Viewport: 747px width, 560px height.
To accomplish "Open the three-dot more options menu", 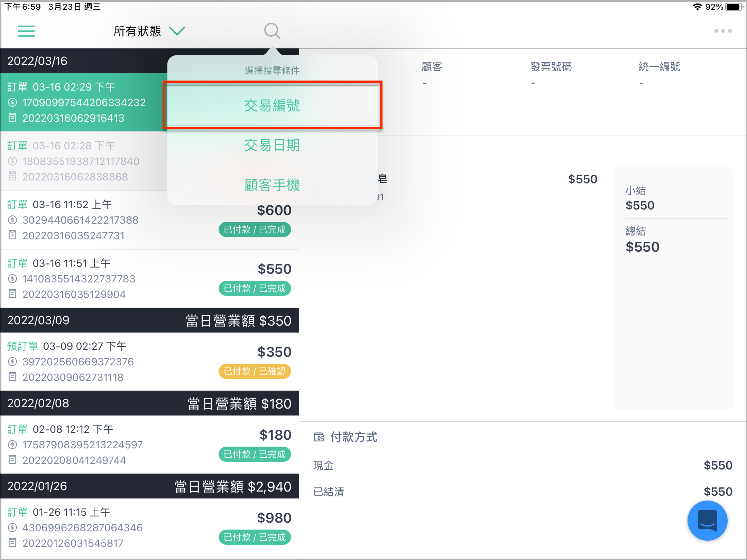I will [723, 31].
